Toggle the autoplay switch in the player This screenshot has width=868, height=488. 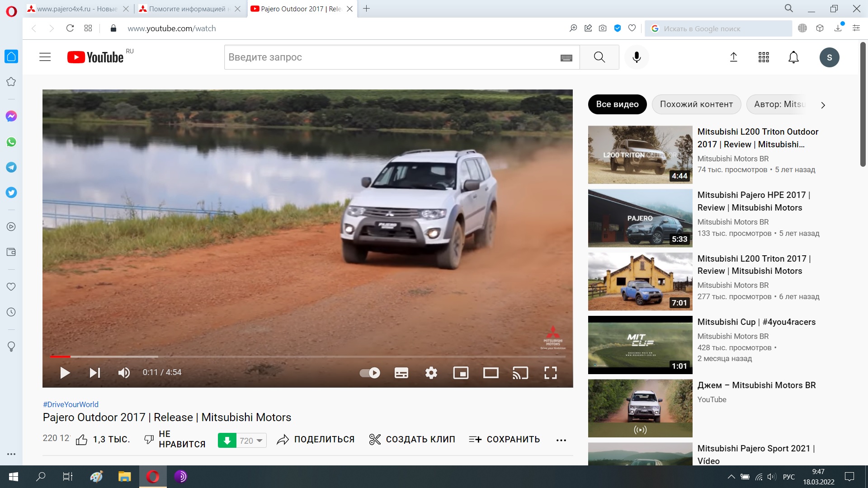pyautogui.click(x=370, y=373)
